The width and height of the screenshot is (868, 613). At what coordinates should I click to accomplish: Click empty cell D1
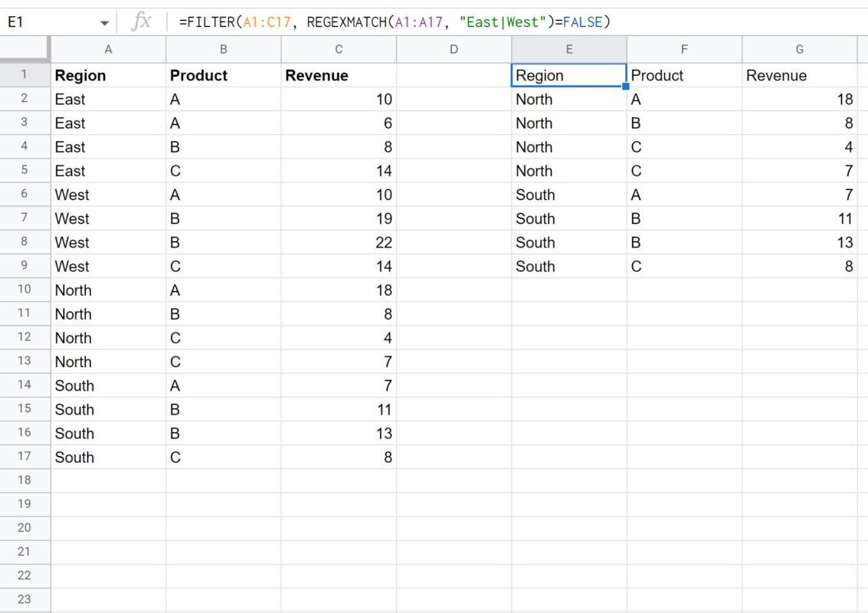[454, 75]
